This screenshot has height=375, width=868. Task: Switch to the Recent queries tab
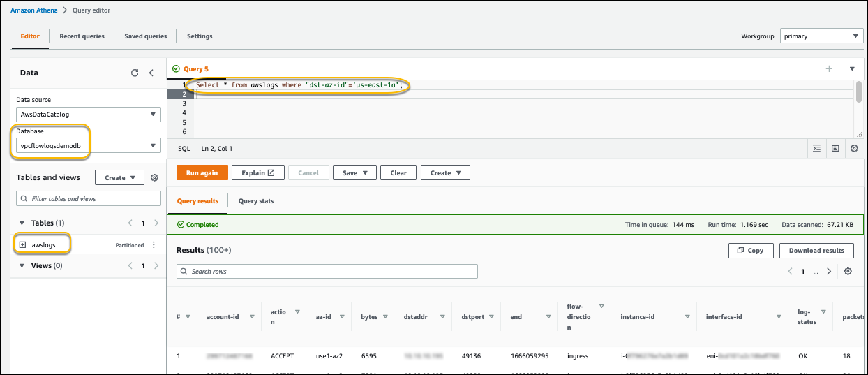(x=82, y=36)
